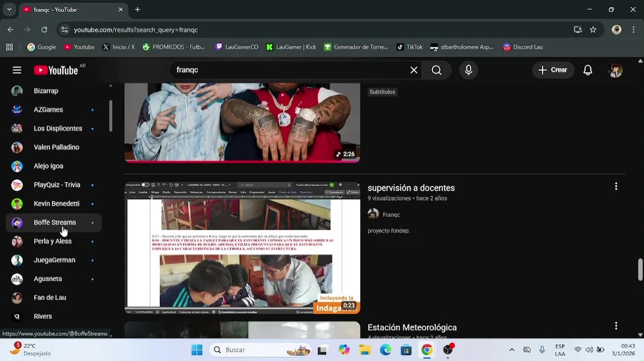
Task: Open Discord Lau bookmark
Action: coord(523,47)
